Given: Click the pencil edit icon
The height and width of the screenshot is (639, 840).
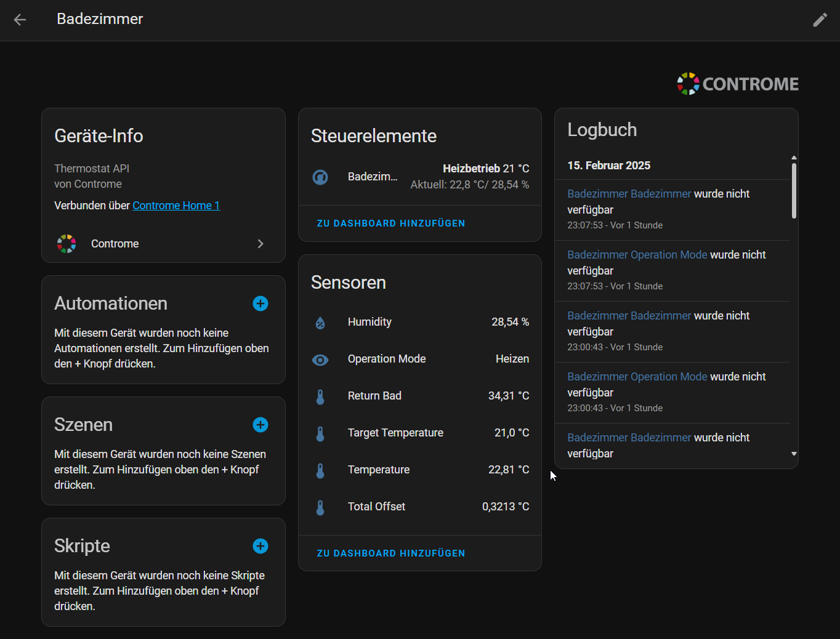Looking at the screenshot, I should pos(820,20).
